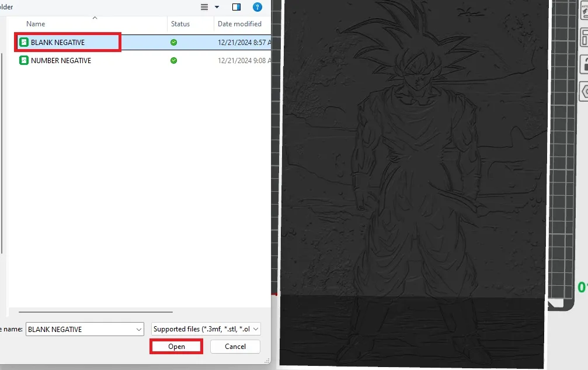Toggle the preview pane icon

(x=236, y=7)
